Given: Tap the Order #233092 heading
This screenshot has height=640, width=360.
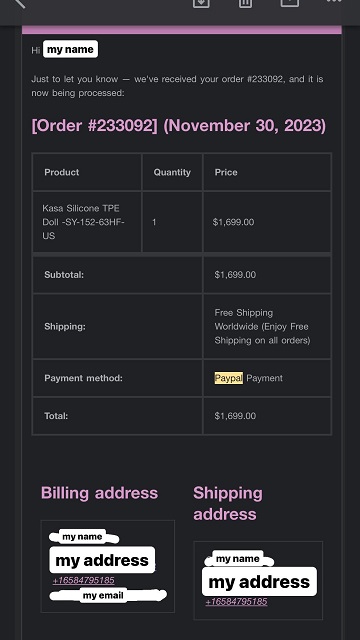Looking at the screenshot, I should click(x=179, y=125).
